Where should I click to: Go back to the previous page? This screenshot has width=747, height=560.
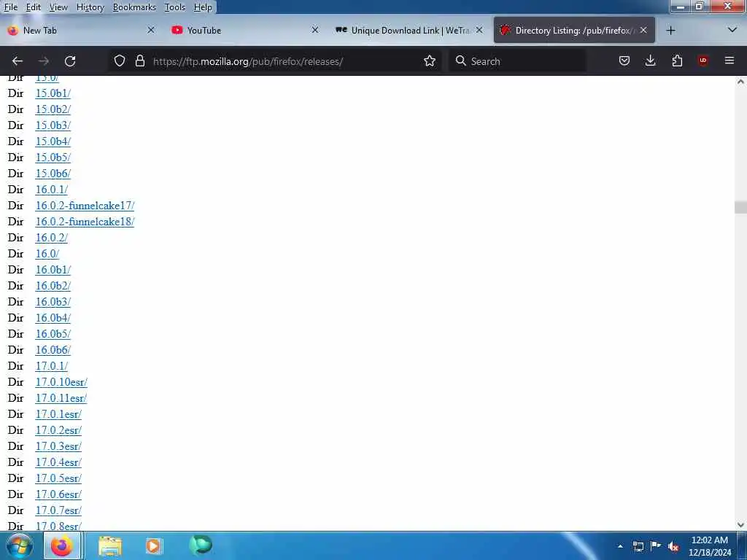[18, 61]
